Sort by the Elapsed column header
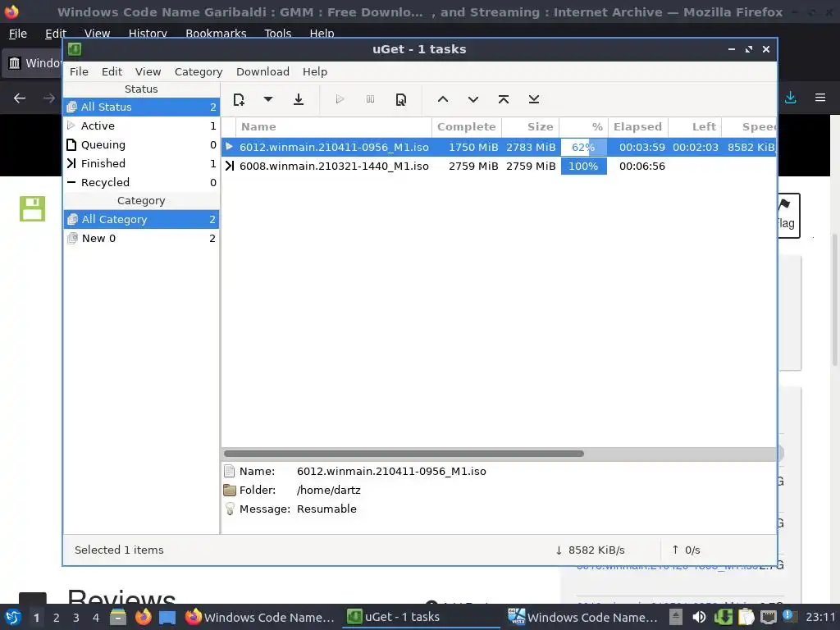Screen dimensions: 840x630 [637, 127]
